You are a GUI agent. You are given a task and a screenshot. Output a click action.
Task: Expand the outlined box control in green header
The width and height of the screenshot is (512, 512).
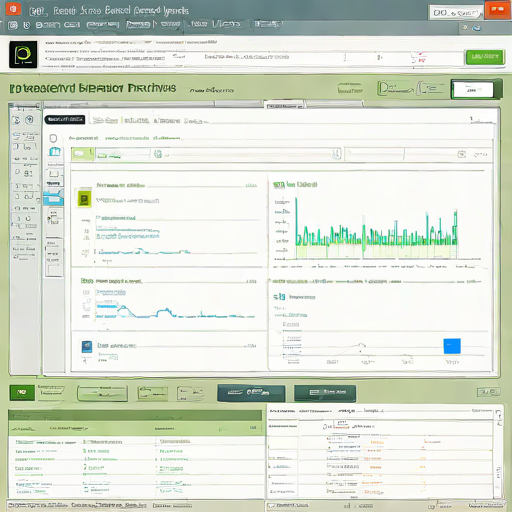pyautogui.click(x=395, y=89)
